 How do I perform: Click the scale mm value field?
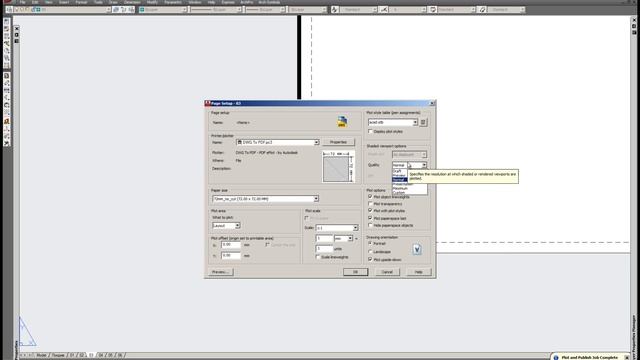pyautogui.click(x=324, y=238)
